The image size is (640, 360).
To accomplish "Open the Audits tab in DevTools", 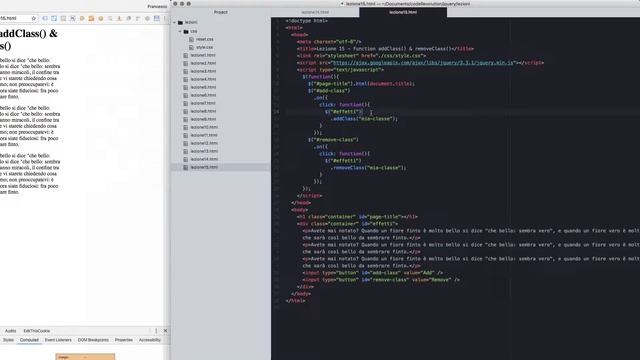I will click(x=11, y=331).
